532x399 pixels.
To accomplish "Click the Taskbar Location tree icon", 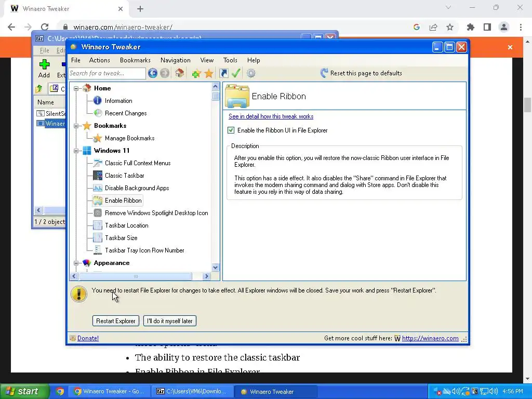I will (x=98, y=225).
